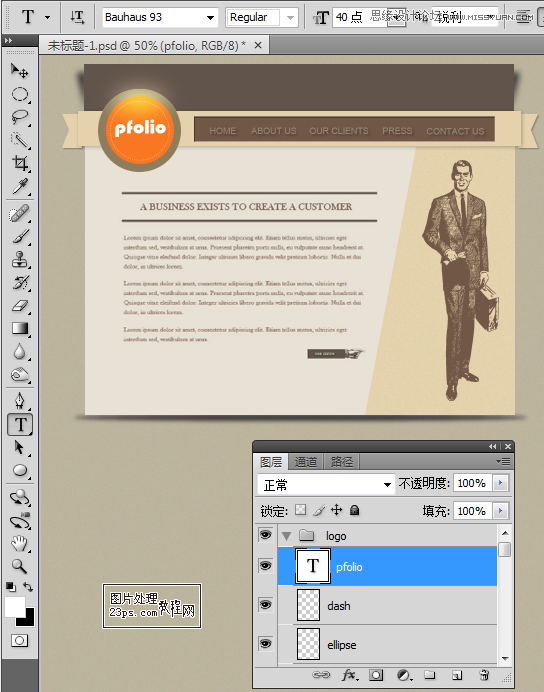Select the Gradient tool
The height and width of the screenshot is (692, 544).
click(19, 329)
